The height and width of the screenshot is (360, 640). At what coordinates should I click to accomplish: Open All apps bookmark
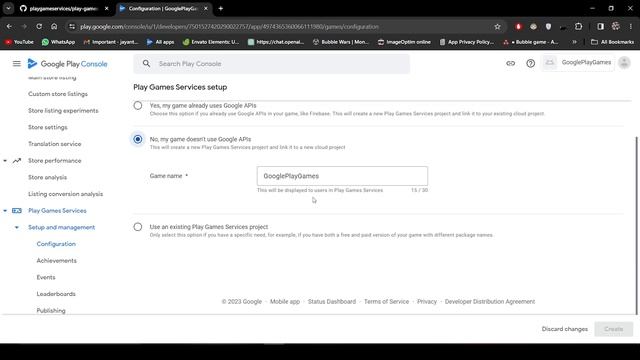click(160, 42)
